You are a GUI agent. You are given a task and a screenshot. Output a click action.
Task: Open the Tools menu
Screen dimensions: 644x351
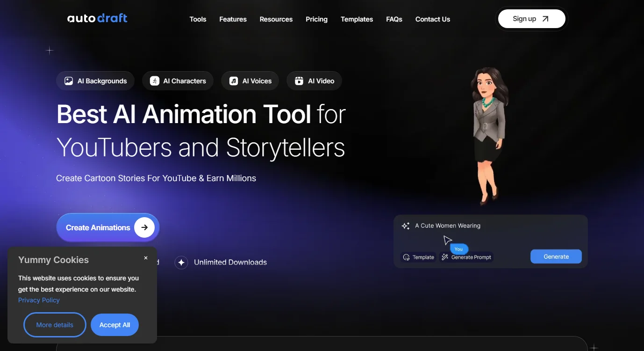[198, 19]
